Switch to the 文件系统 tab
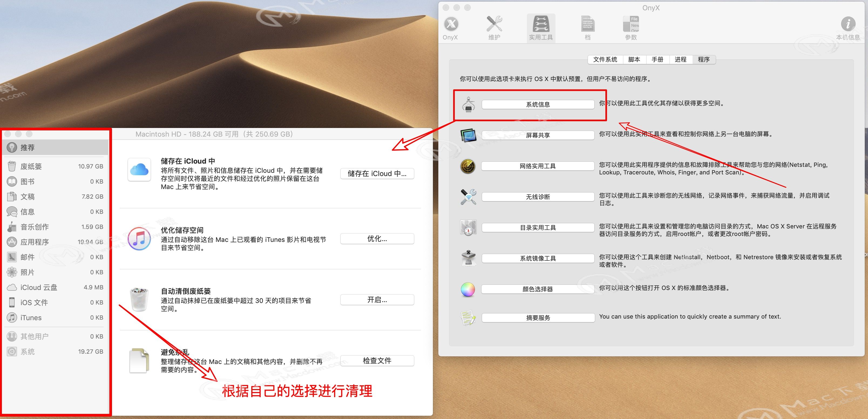This screenshot has width=868, height=419. pos(605,59)
